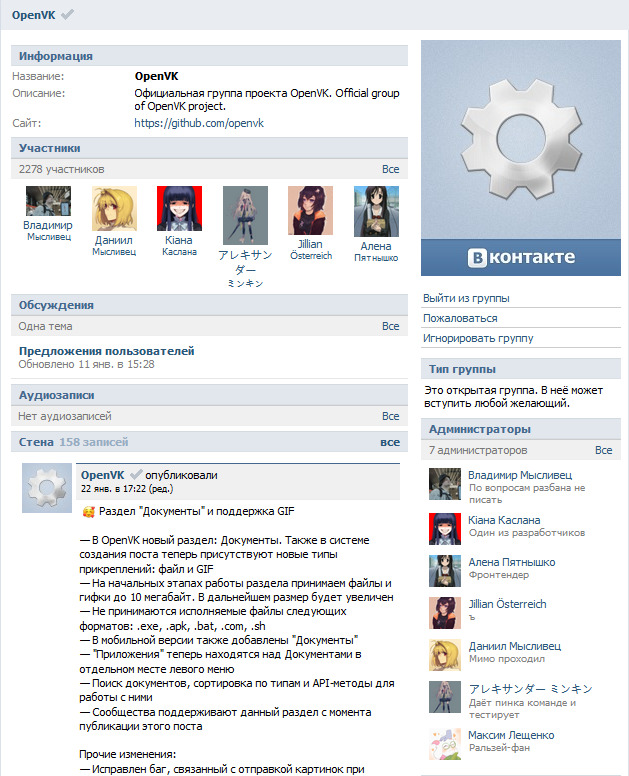Click the Нет аудиозаписей text
Screen dimensions: 629x776
[65, 416]
